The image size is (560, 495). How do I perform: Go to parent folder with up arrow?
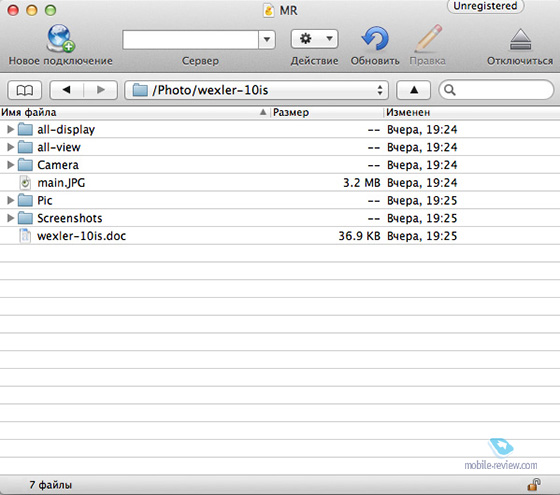(414, 90)
